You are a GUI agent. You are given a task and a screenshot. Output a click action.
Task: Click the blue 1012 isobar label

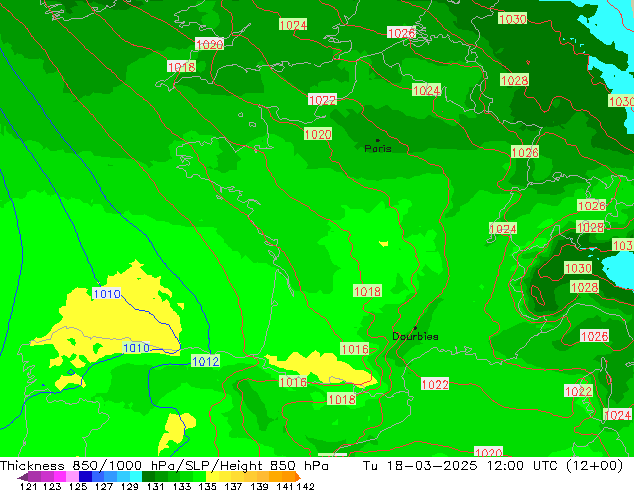click(205, 361)
